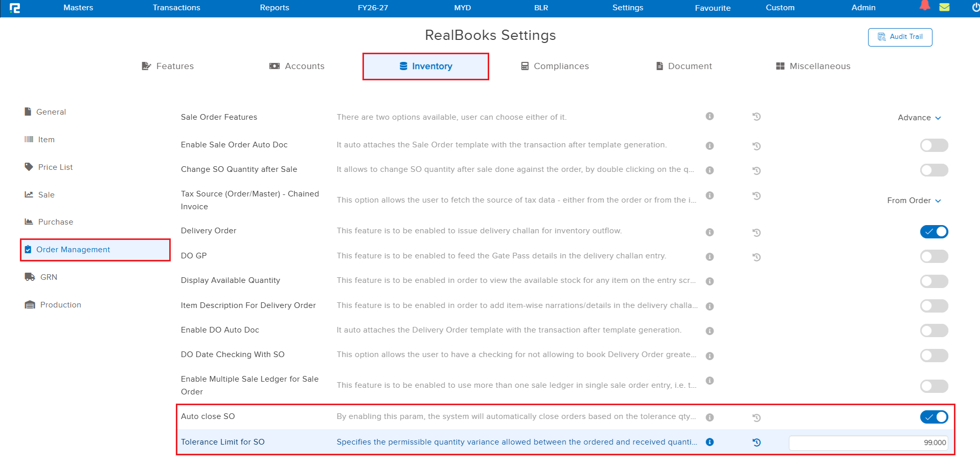Switch to the Document tab
The height and width of the screenshot is (464, 980).
(684, 66)
